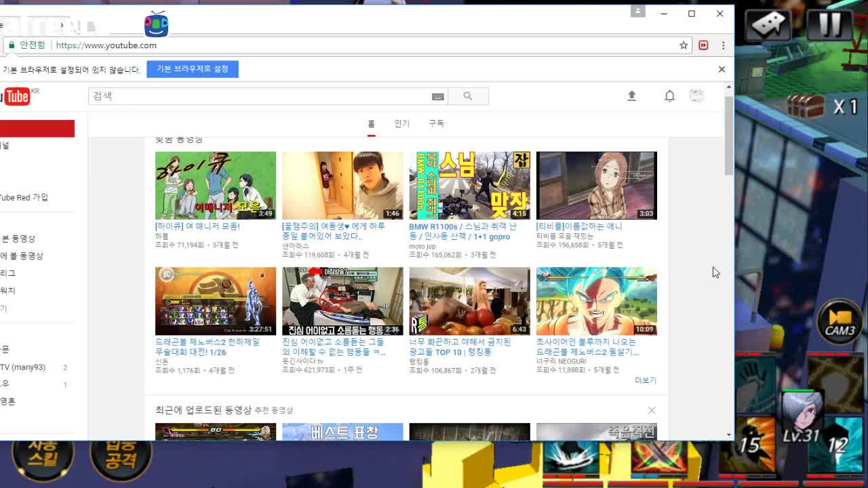
Task: Tap the 집중 공격 skill icon
Action: (x=119, y=460)
